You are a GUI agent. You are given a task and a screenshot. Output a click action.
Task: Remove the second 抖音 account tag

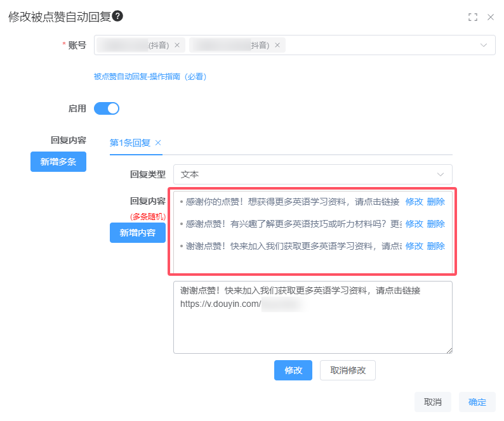pos(277,45)
